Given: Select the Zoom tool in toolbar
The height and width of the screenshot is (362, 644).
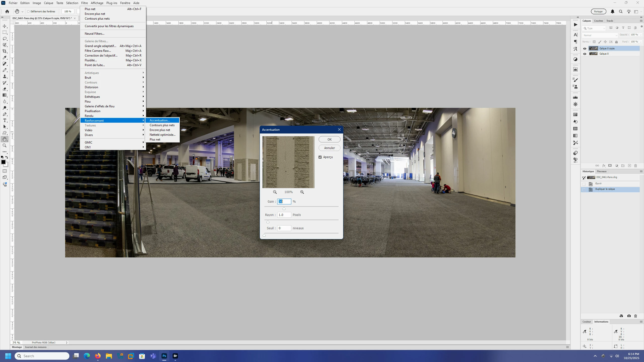Looking at the screenshot, I should [x=5, y=146].
